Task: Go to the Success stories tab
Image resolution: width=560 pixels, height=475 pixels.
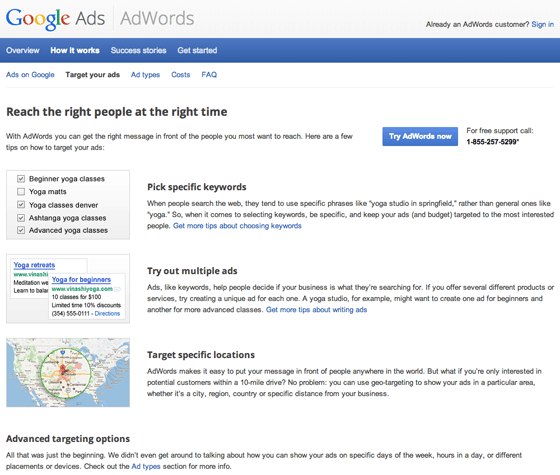Action: click(139, 50)
